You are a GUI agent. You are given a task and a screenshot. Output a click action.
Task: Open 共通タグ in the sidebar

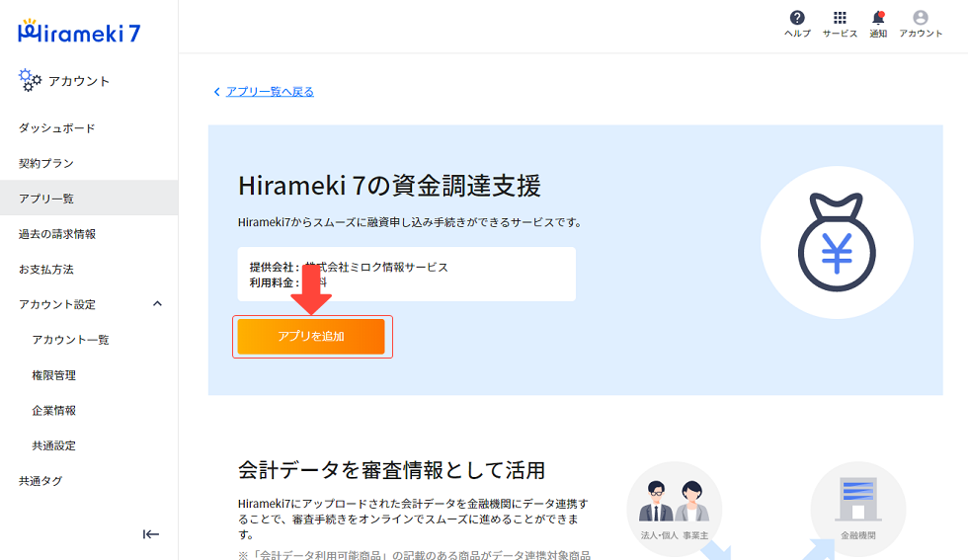(89, 480)
